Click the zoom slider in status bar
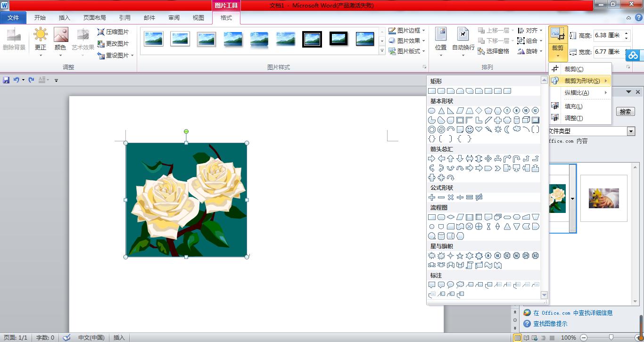644x342 pixels. pos(611,337)
